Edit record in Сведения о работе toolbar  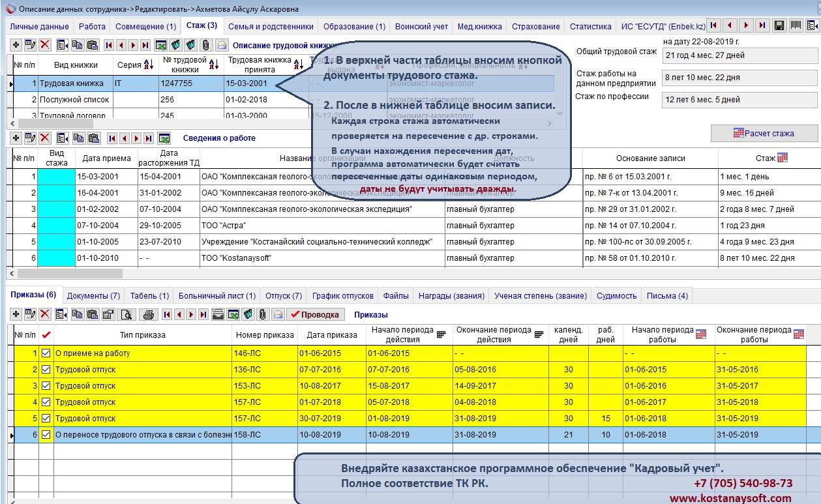tap(30, 138)
